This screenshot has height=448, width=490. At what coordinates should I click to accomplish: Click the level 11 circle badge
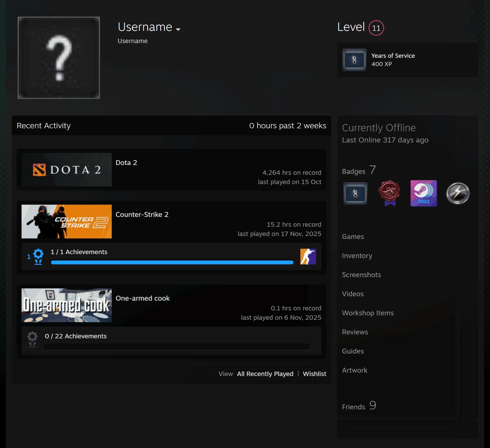pyautogui.click(x=376, y=28)
